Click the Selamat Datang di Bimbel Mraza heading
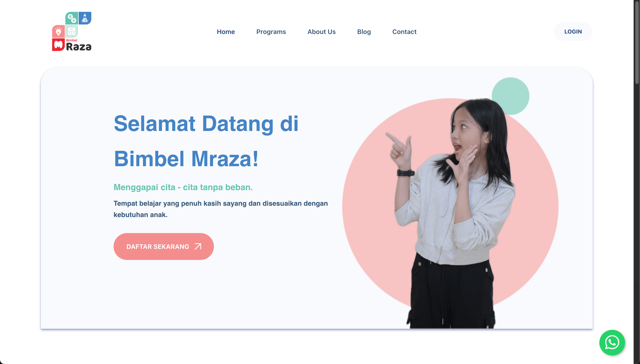The height and width of the screenshot is (364, 640). (206, 141)
